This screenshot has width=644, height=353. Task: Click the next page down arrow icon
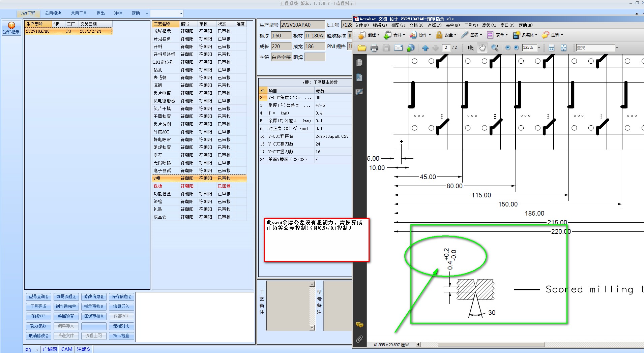pos(435,48)
